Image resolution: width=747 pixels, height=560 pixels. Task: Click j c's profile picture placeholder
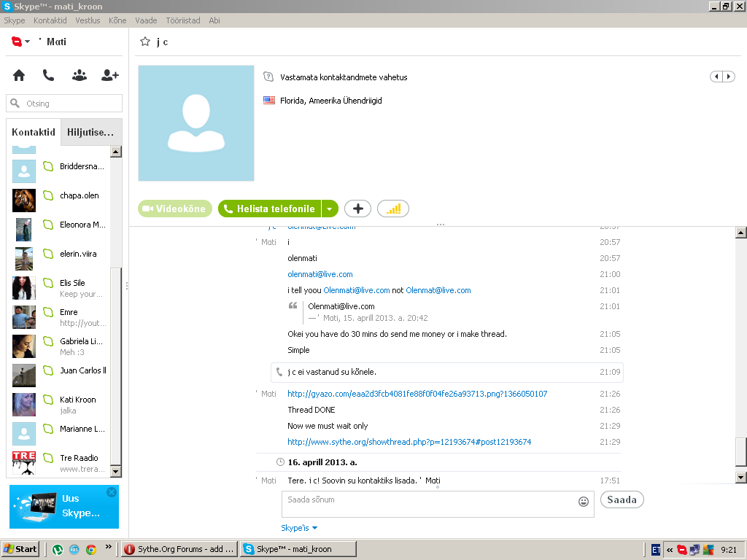tap(196, 123)
